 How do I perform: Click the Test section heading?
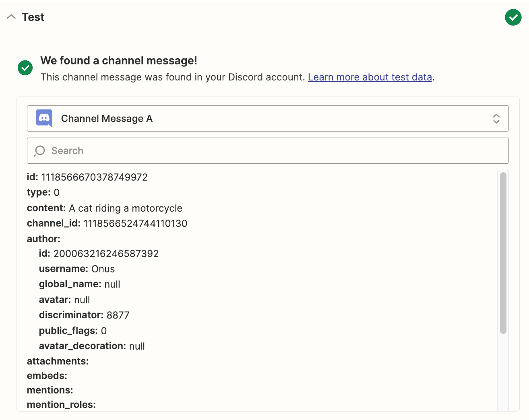click(33, 17)
